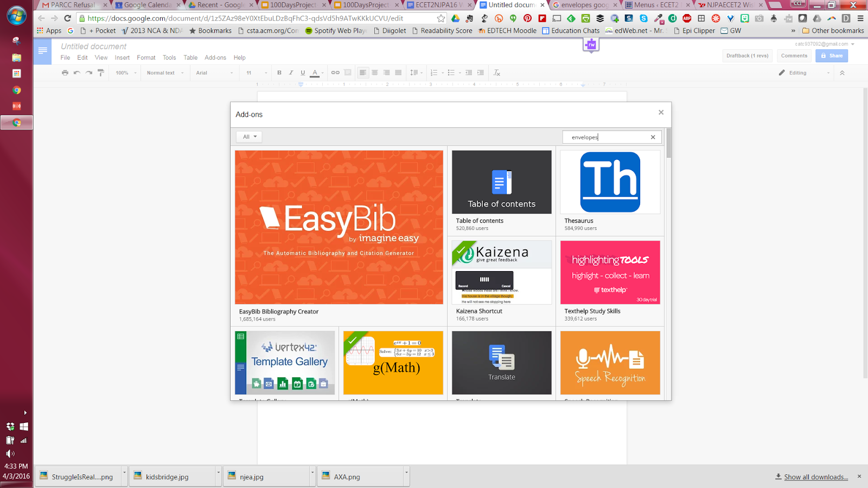Open the File menu

[65, 57]
